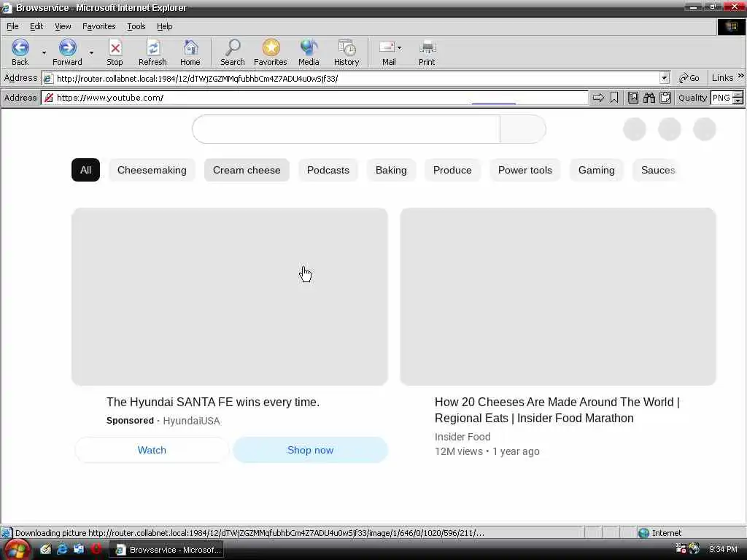Open How 20 Cheeses Are Made title
The width and height of the screenshot is (747, 560).
coord(557,410)
